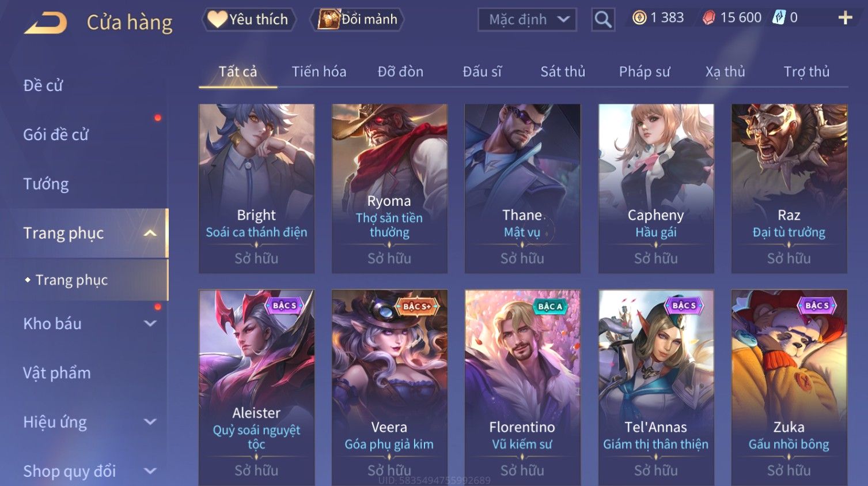Open the Mặc định sort dropdown
The height and width of the screenshot is (486, 868).
(x=527, y=20)
